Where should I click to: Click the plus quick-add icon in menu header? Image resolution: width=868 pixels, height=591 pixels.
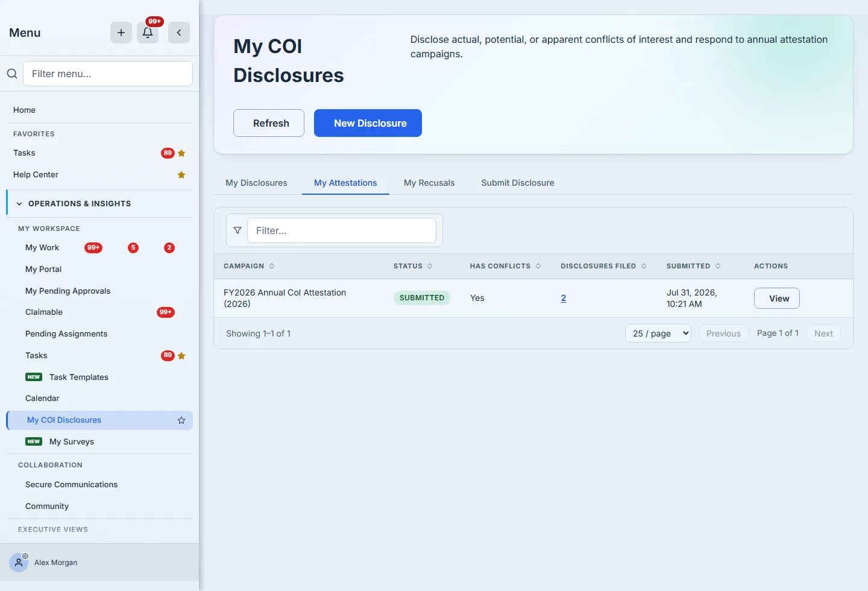pyautogui.click(x=121, y=33)
